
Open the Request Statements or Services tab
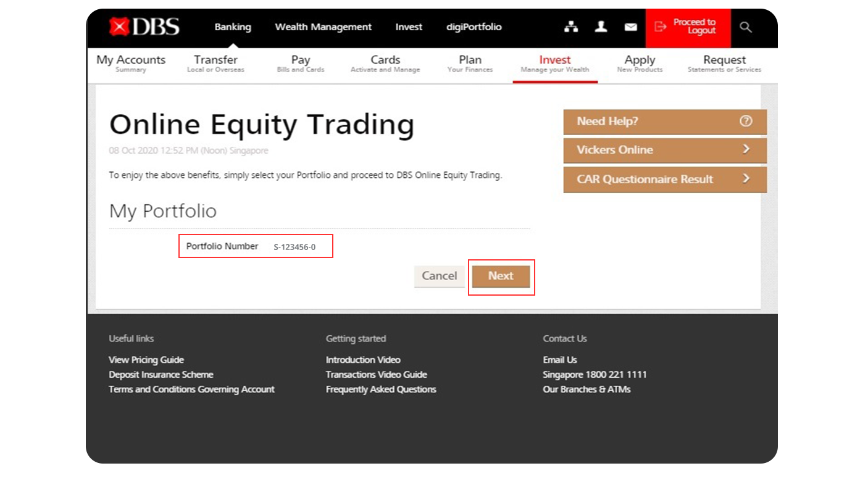tap(725, 64)
